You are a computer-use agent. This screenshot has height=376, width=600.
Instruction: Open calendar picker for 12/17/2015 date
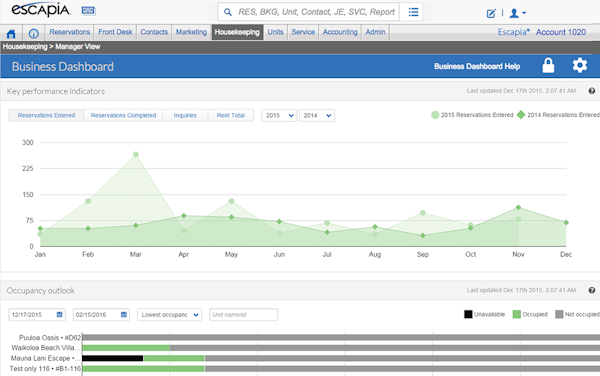(x=59, y=314)
